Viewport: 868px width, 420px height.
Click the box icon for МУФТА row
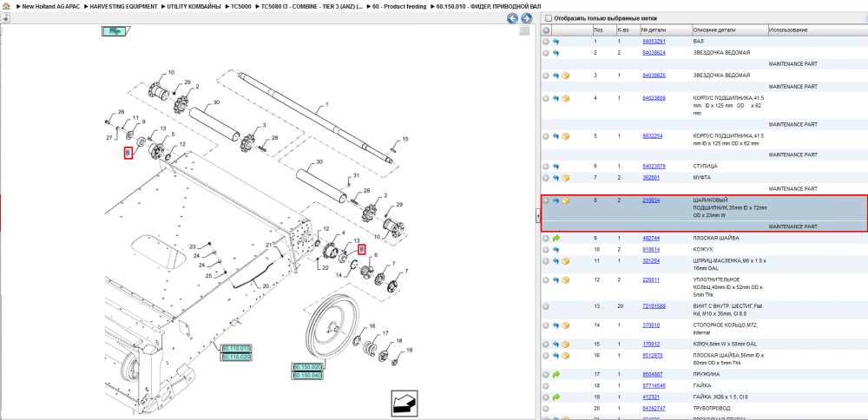point(566,178)
